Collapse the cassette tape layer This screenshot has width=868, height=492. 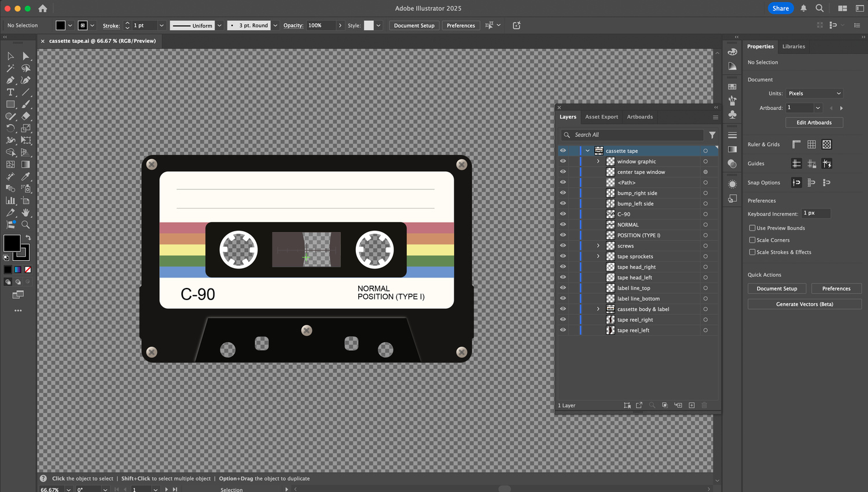(588, 151)
